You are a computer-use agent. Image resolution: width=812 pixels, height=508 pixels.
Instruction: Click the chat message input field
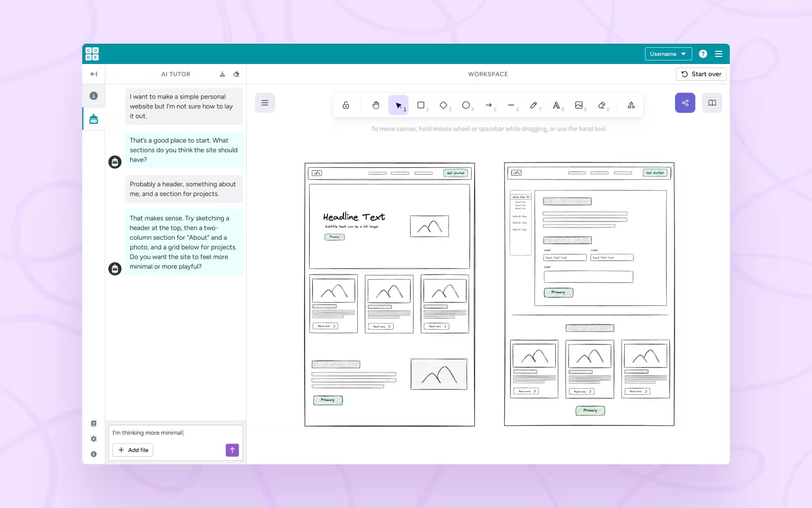click(175, 433)
